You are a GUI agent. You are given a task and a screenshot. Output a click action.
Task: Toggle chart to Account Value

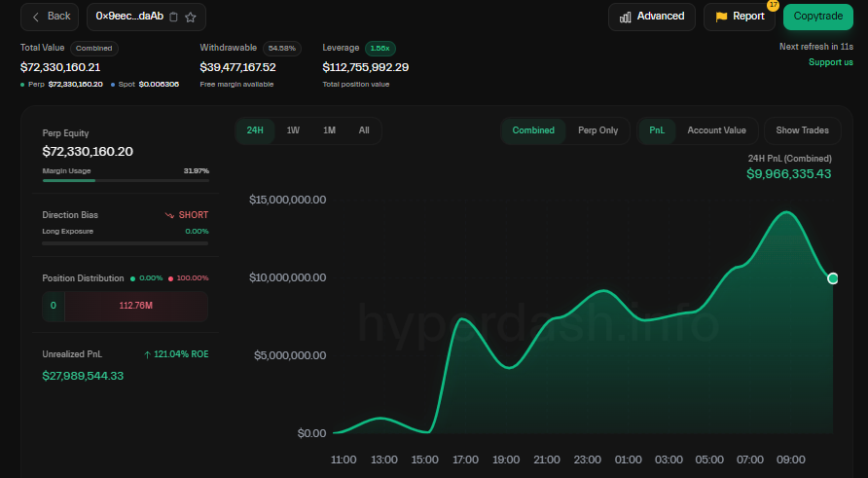tap(716, 130)
